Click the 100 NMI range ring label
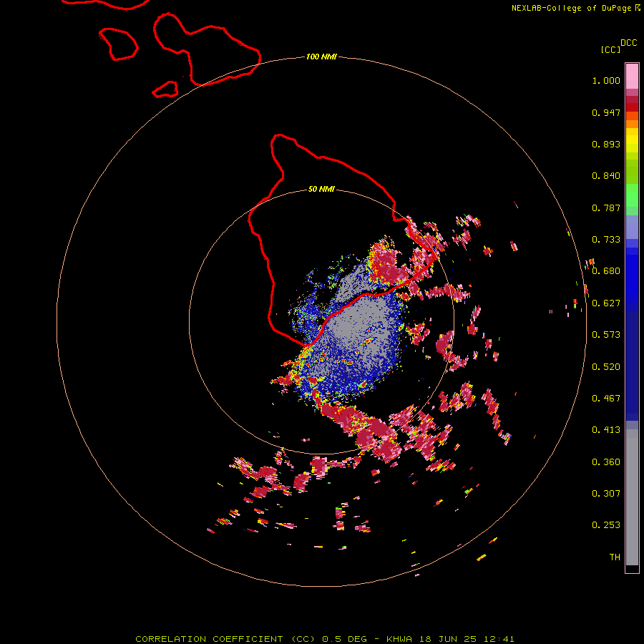Image resolution: width=644 pixels, height=644 pixels. click(x=321, y=57)
